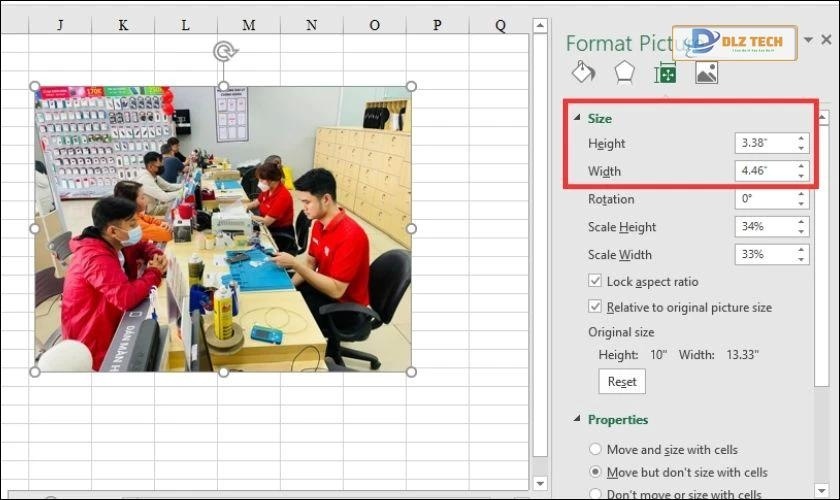Click the picture rotation handle
The width and height of the screenshot is (840, 500).
[x=225, y=51]
